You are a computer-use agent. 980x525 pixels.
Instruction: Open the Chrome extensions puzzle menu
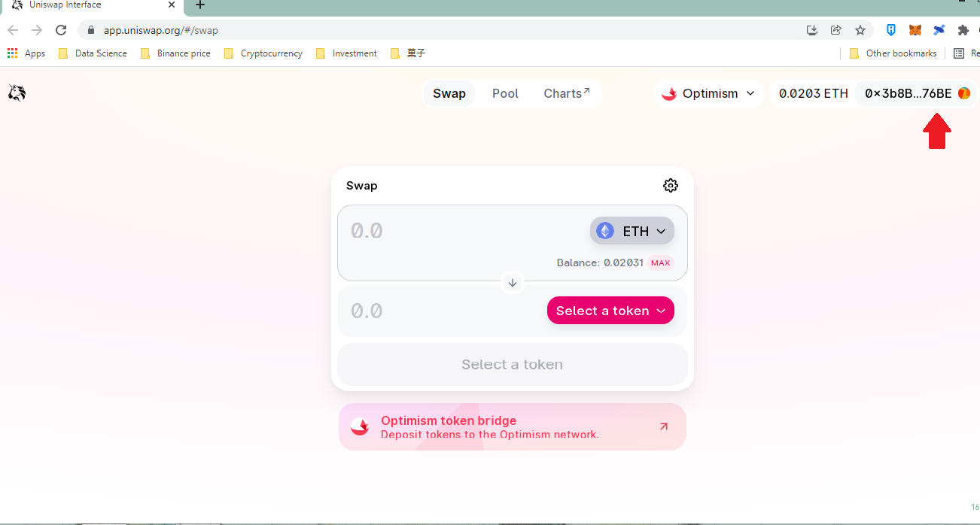point(963,30)
